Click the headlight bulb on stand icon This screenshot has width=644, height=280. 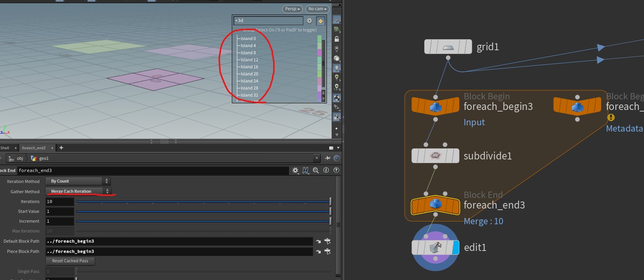[337, 87]
